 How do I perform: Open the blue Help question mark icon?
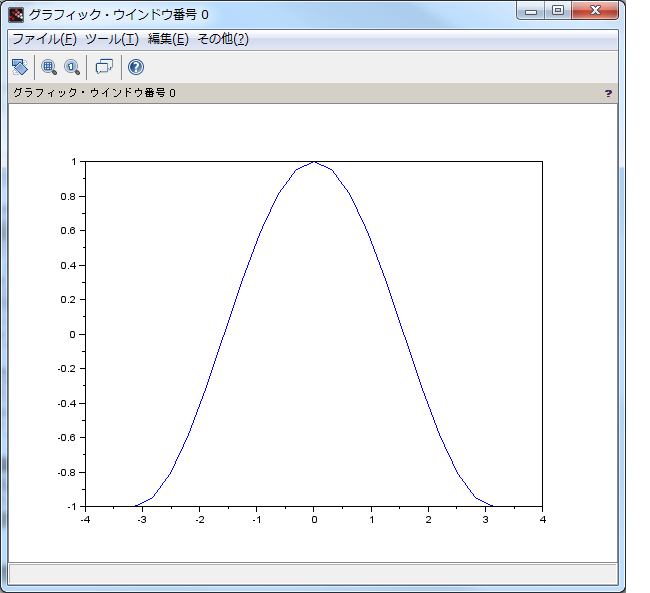(x=136, y=67)
